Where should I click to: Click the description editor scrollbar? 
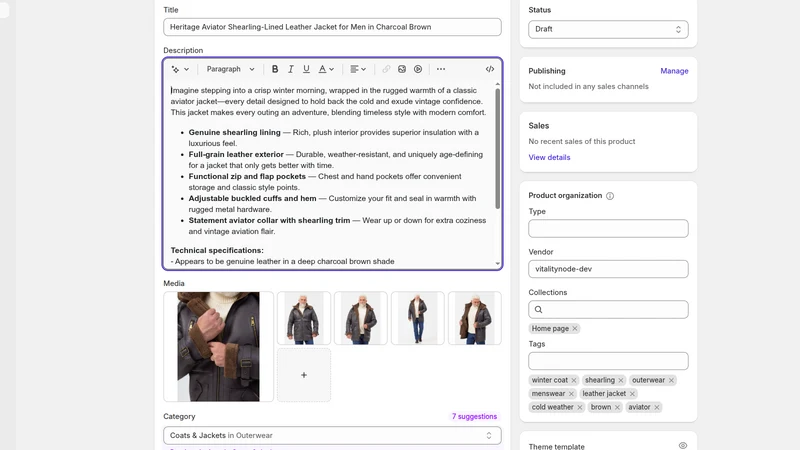(497, 148)
